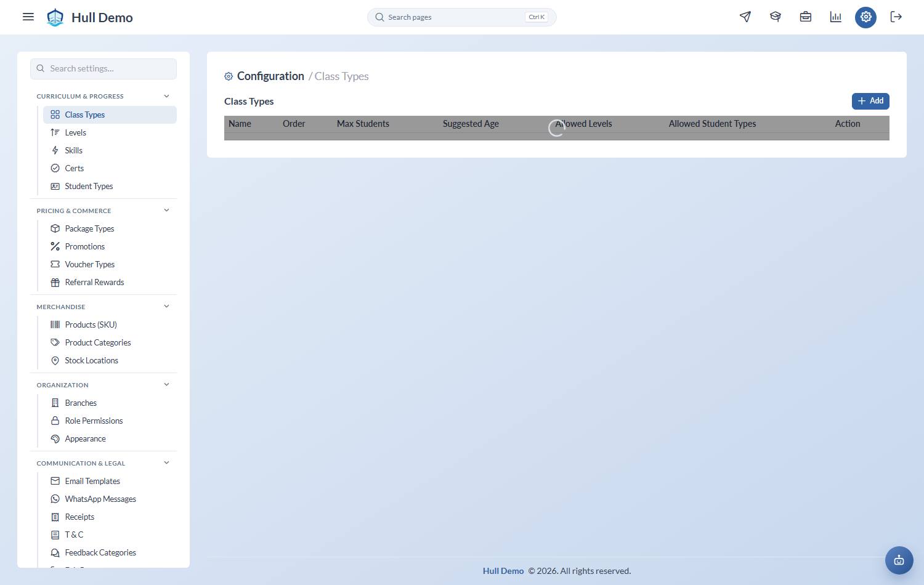
Task: Click the Hull Demo logo icon
Action: click(55, 17)
